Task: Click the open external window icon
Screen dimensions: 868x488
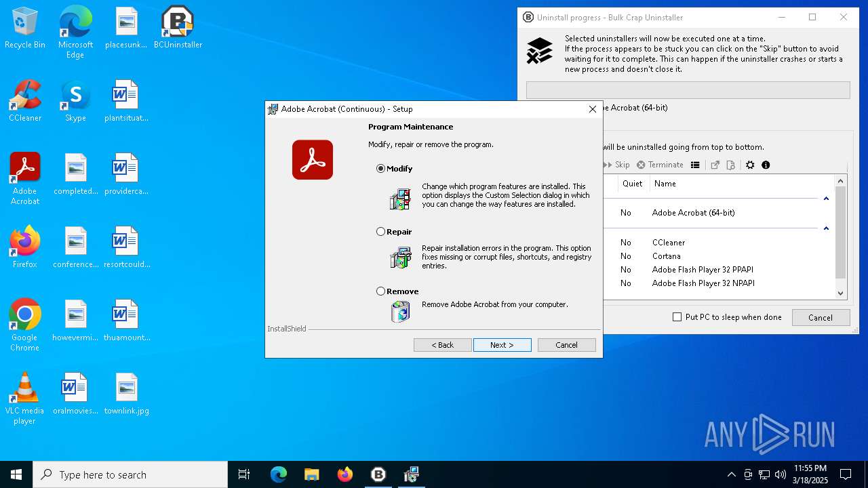Action: 715,165
